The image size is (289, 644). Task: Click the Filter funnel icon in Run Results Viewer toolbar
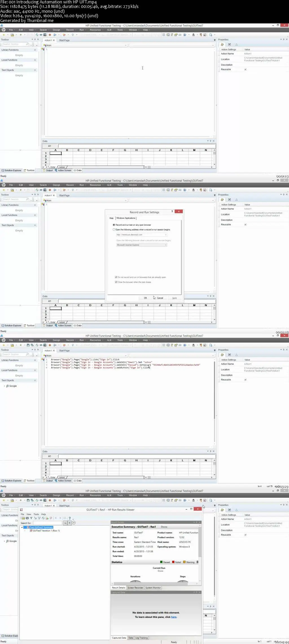[x=31, y=518]
